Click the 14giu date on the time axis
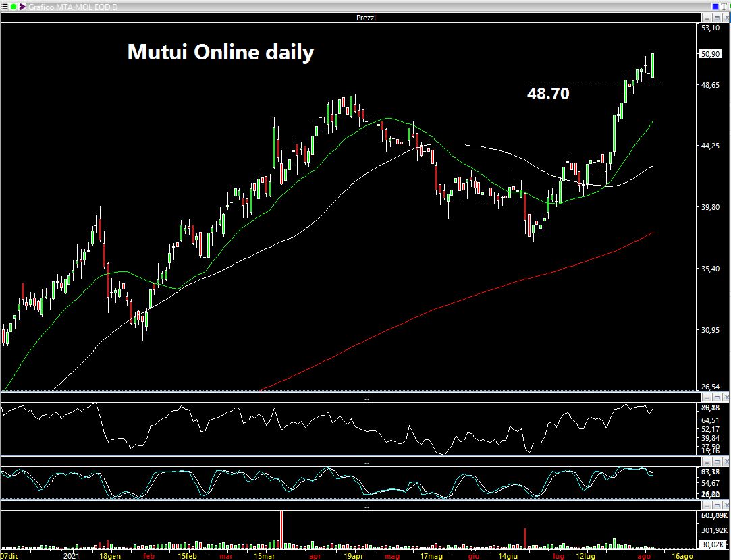This screenshot has width=731, height=560. click(508, 556)
